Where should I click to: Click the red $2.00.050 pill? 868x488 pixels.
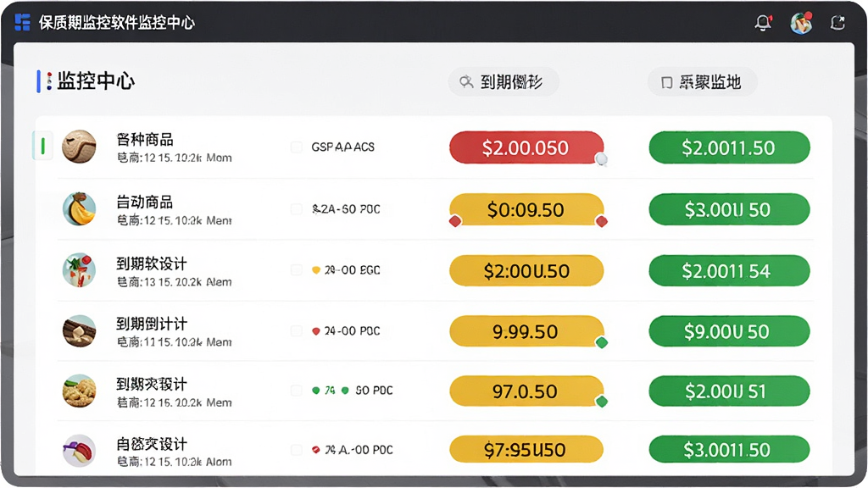tap(526, 147)
